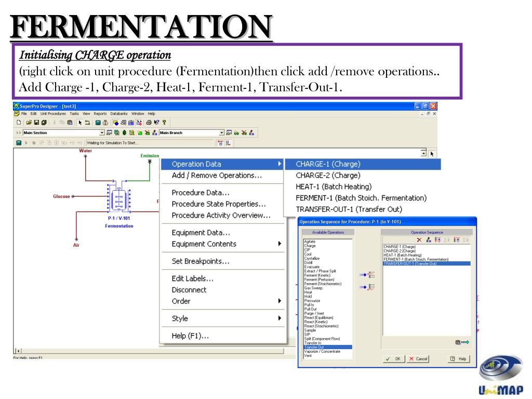Click the Save floppy disk icon
The height and width of the screenshot is (399, 532).
[x=36, y=123]
